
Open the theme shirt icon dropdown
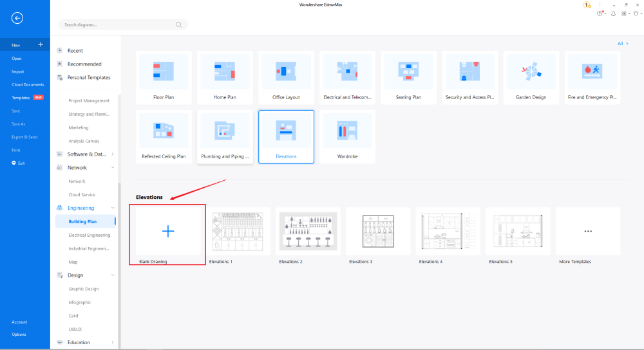[x=636, y=14]
